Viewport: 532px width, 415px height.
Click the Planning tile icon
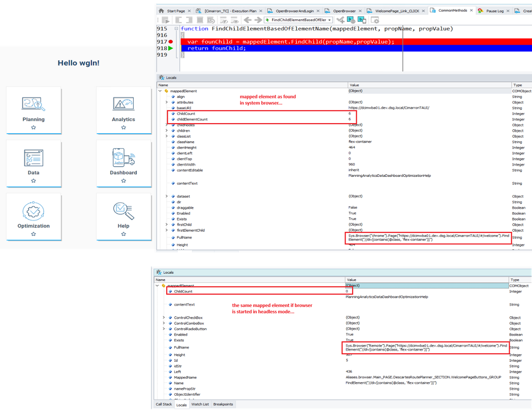click(x=33, y=104)
